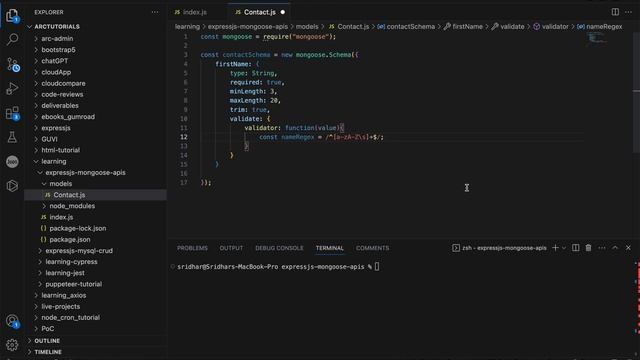Open the COMMENTS panel tab
This screenshot has width=640, height=360.
(x=372, y=248)
